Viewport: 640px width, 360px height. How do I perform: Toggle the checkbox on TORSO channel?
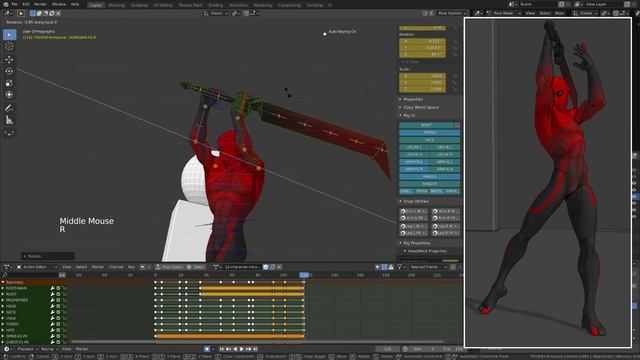point(58,324)
